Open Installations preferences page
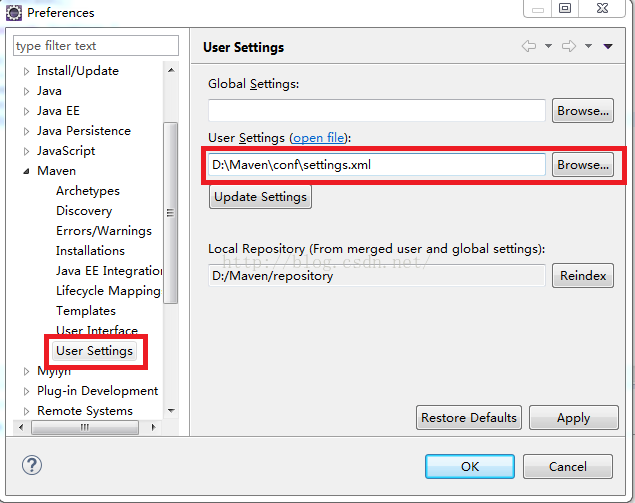Viewport: 635px width, 503px height. click(90, 251)
